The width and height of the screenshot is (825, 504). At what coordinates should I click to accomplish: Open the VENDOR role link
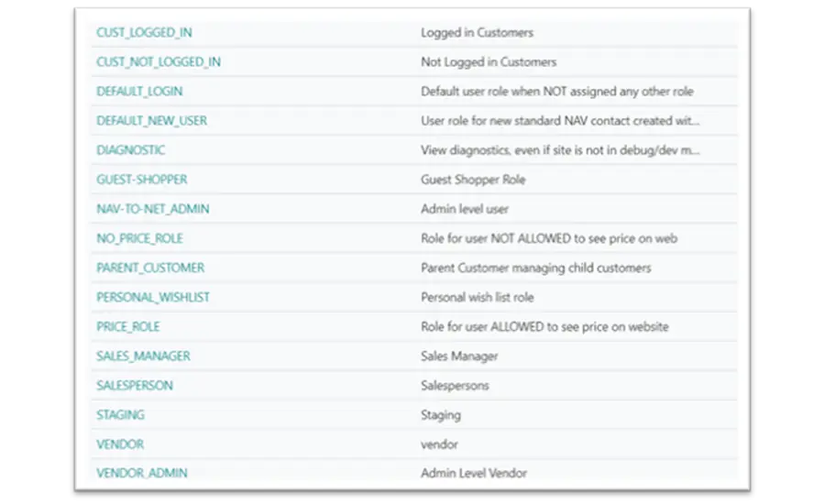[120, 445]
